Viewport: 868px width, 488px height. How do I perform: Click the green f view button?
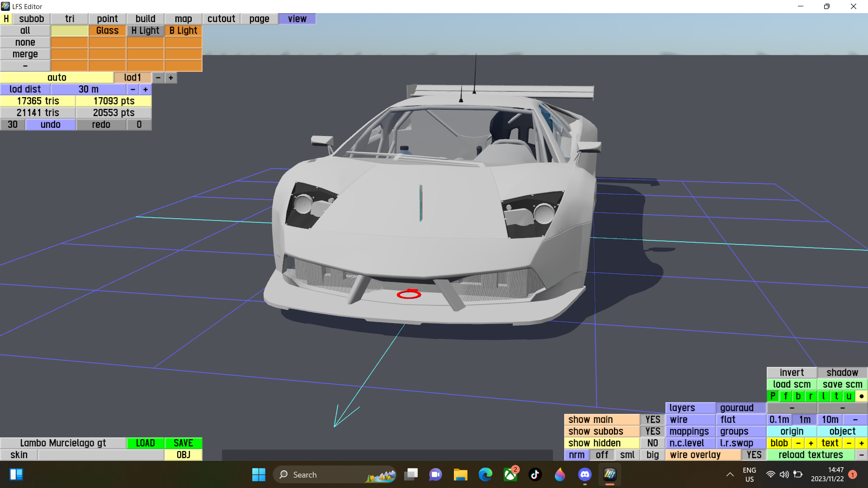coord(785,396)
